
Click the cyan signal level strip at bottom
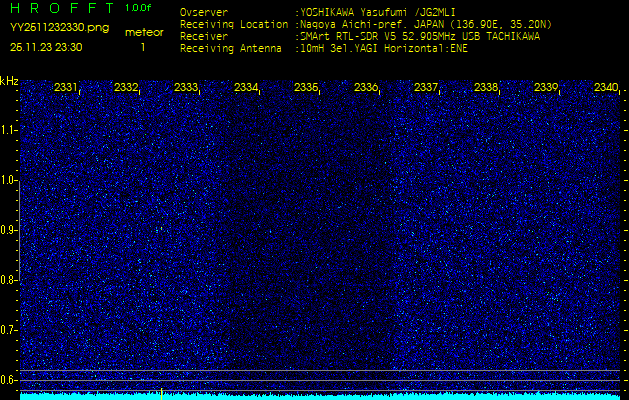point(320,395)
